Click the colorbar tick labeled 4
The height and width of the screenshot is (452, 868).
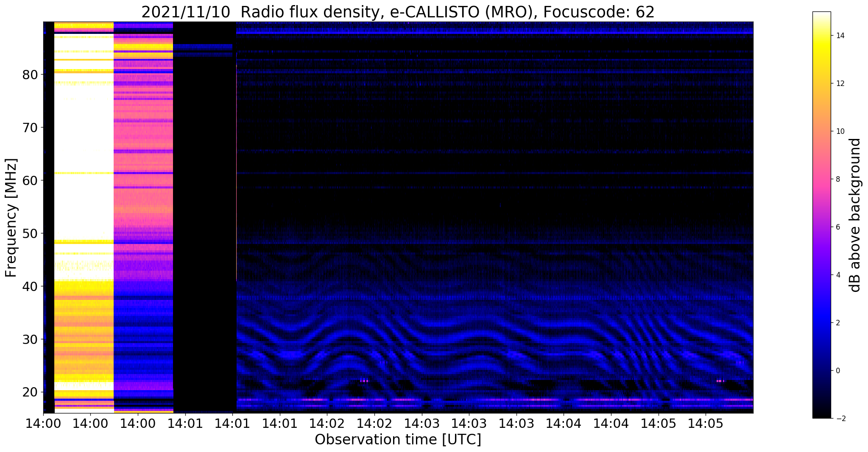tap(837, 275)
